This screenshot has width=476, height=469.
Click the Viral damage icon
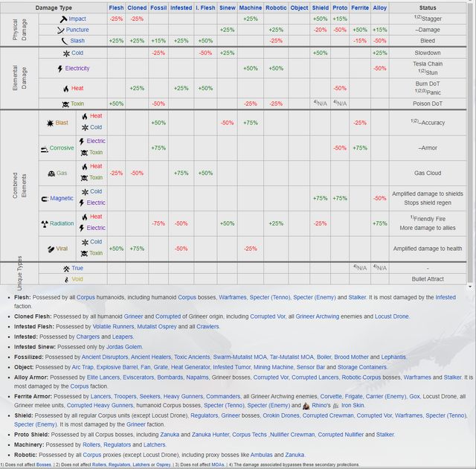pos(51,249)
